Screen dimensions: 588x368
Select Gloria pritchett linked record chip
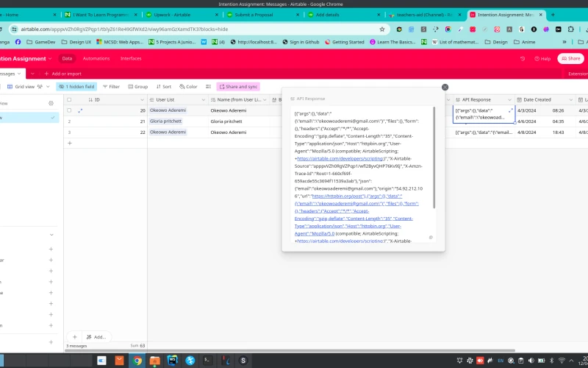[x=166, y=121]
